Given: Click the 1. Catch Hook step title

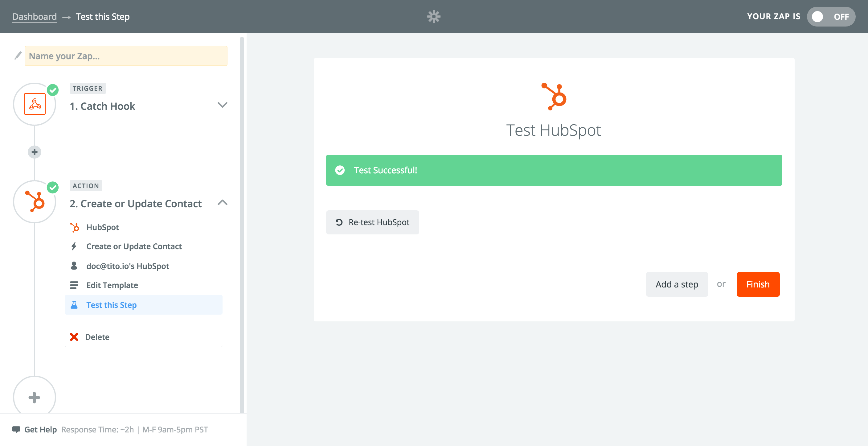Looking at the screenshot, I should (102, 106).
